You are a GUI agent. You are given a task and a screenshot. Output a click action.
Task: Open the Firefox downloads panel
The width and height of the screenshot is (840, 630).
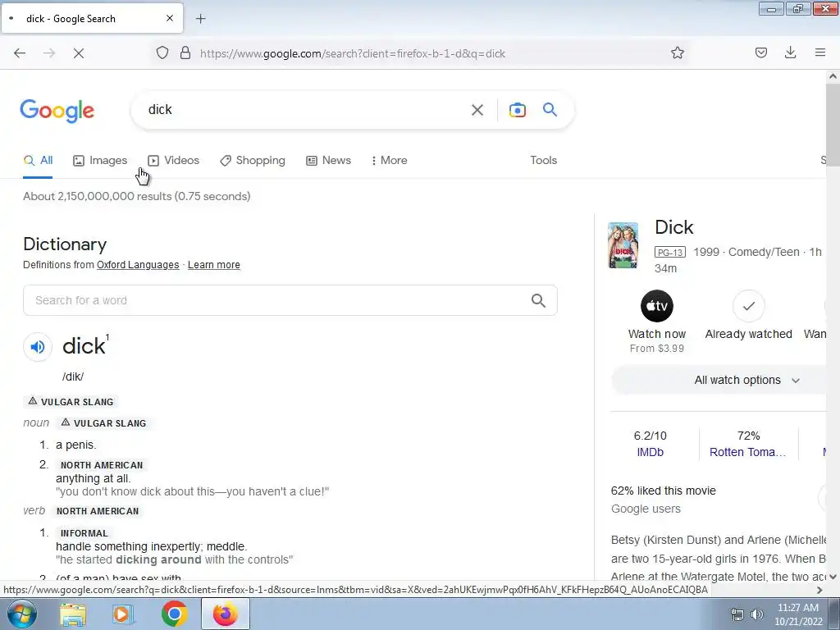(x=790, y=52)
